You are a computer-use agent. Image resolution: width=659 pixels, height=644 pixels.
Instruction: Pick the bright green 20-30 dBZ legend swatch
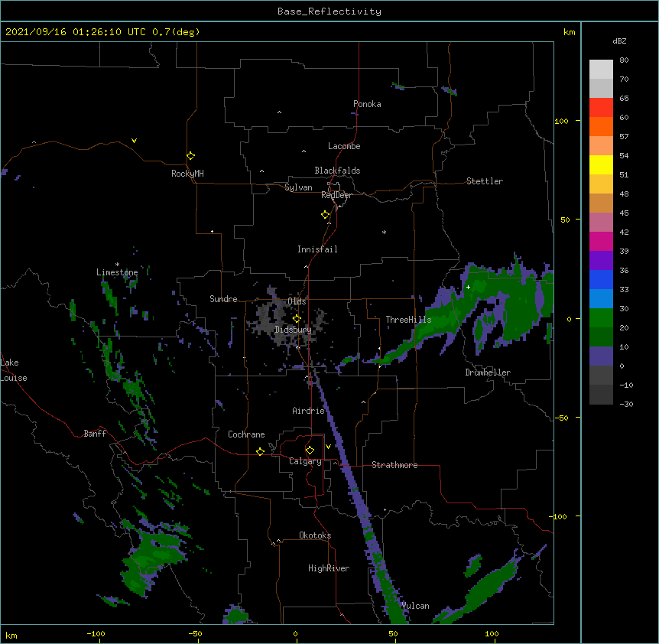601,318
